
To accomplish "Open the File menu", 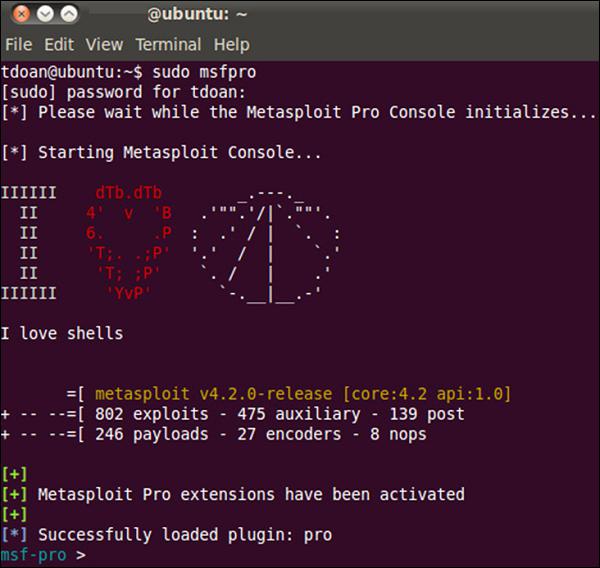I will 18,44.
